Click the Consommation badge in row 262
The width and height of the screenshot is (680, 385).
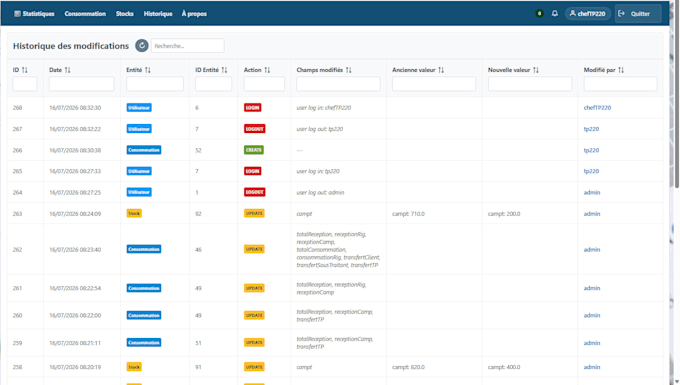click(x=144, y=249)
